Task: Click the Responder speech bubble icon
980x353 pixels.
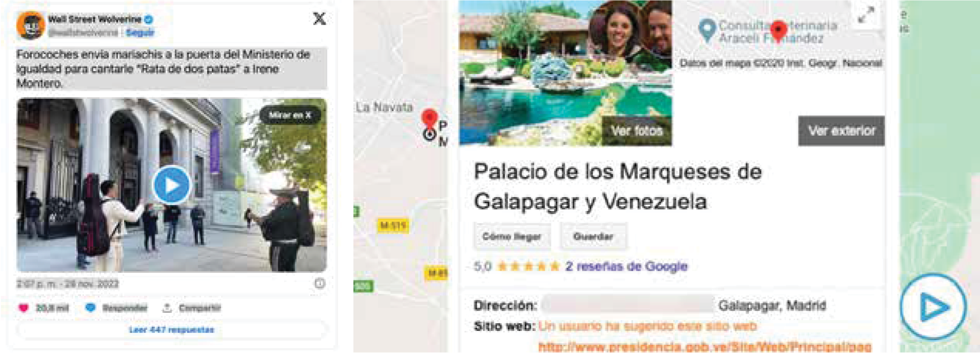Action: [90, 308]
